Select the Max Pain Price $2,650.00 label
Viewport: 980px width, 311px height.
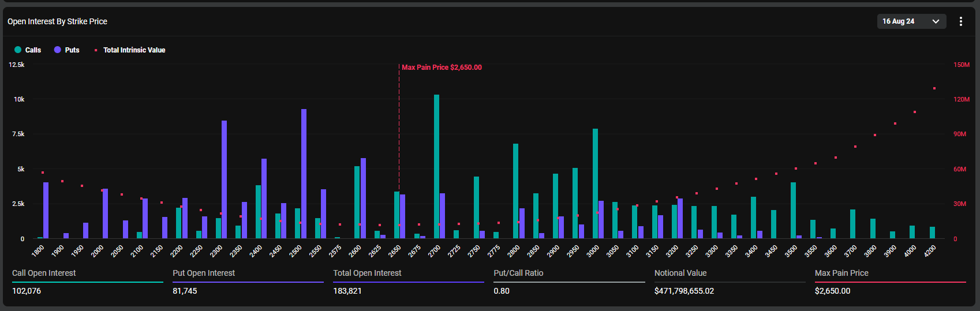coord(442,68)
